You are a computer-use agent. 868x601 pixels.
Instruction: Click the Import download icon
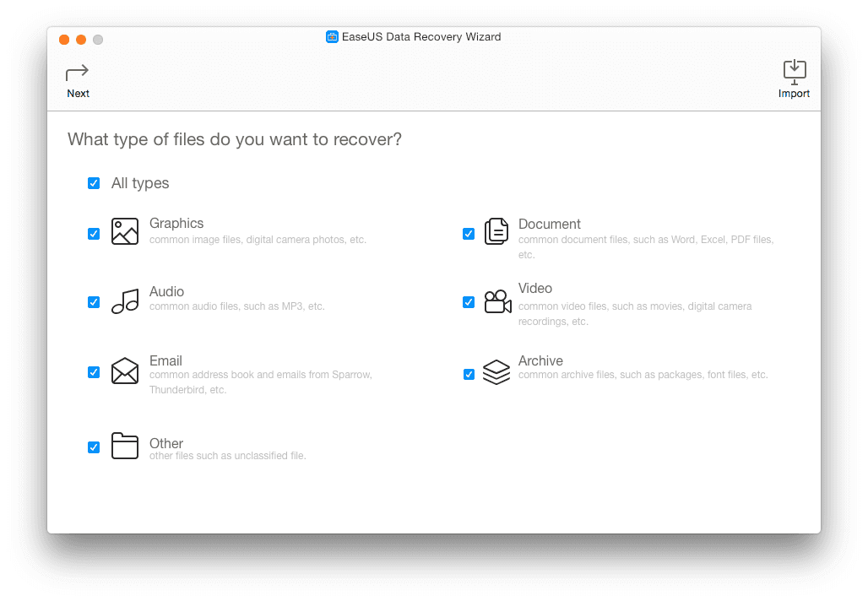[795, 72]
